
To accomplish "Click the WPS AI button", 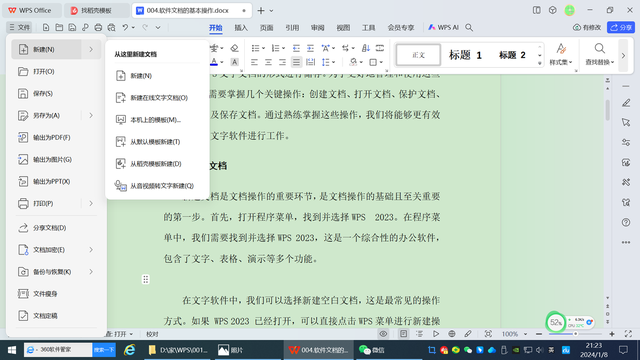I will pos(443,27).
